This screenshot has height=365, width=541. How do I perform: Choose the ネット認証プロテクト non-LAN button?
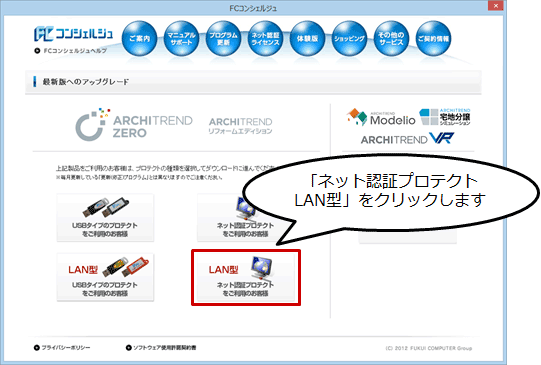[x=245, y=217]
